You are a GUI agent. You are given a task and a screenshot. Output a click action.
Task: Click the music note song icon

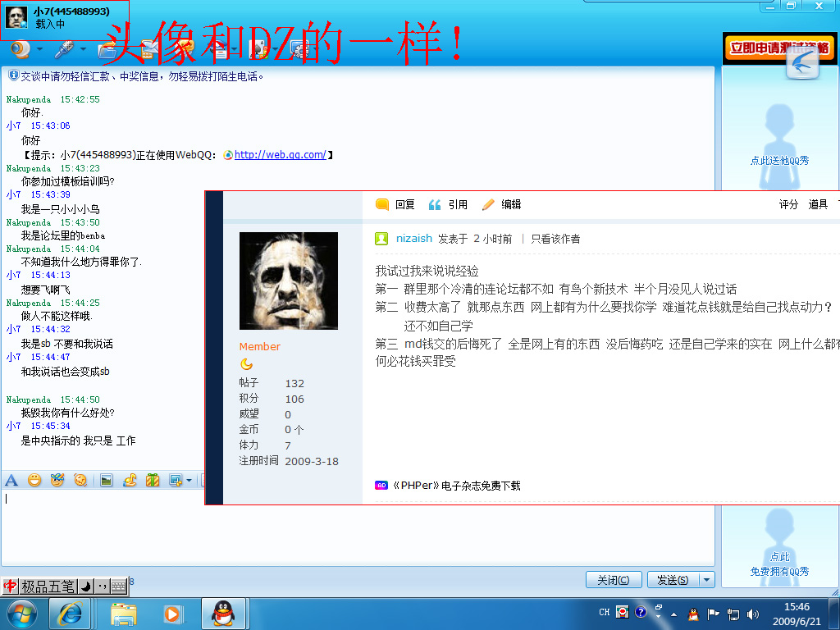(129, 481)
